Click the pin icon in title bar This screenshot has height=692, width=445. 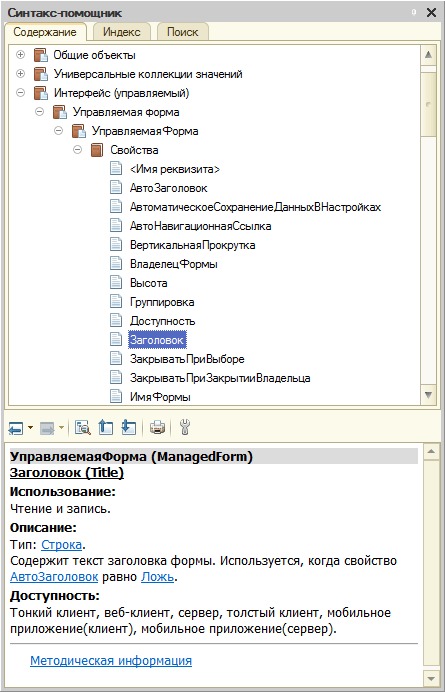(x=414, y=13)
